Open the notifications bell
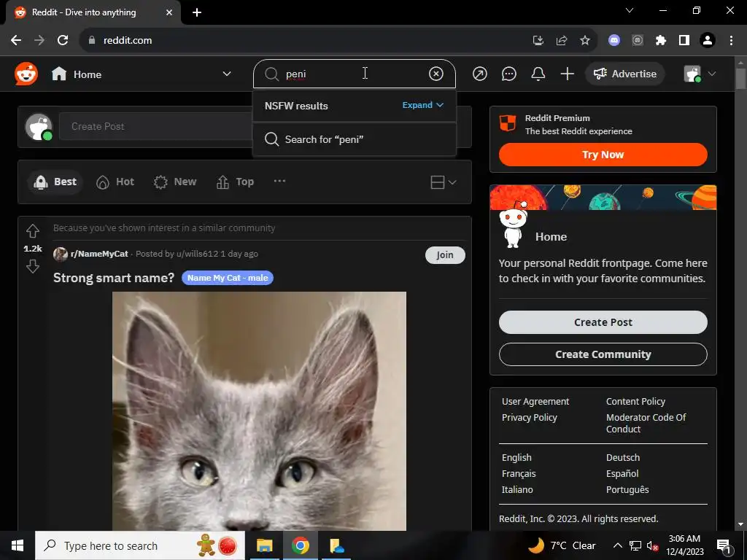This screenshot has width=747, height=560. point(538,74)
